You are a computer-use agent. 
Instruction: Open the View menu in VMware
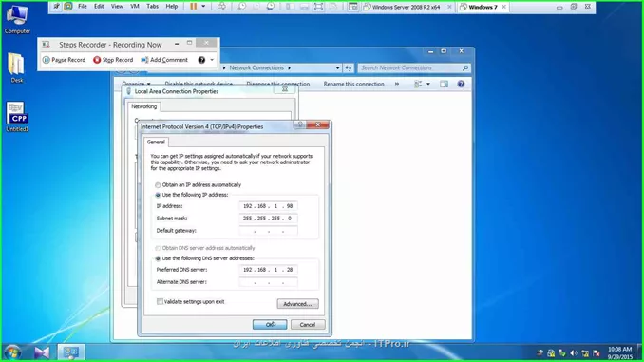[117, 6]
